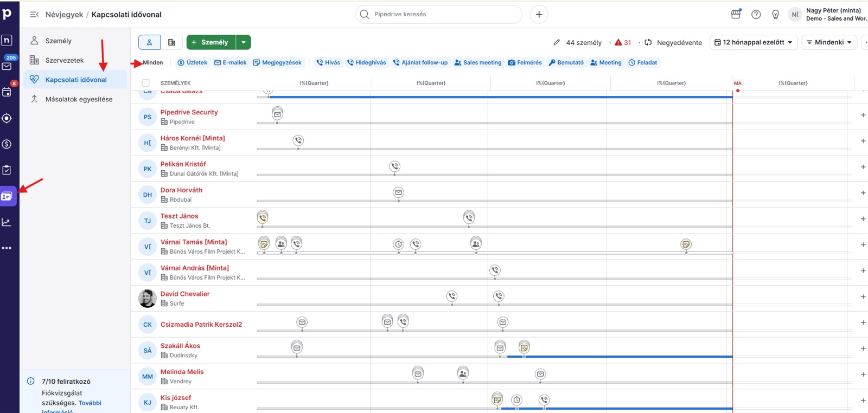Open the contacts card icon in sidebar
This screenshot has height=413, width=868.
[x=7, y=196]
